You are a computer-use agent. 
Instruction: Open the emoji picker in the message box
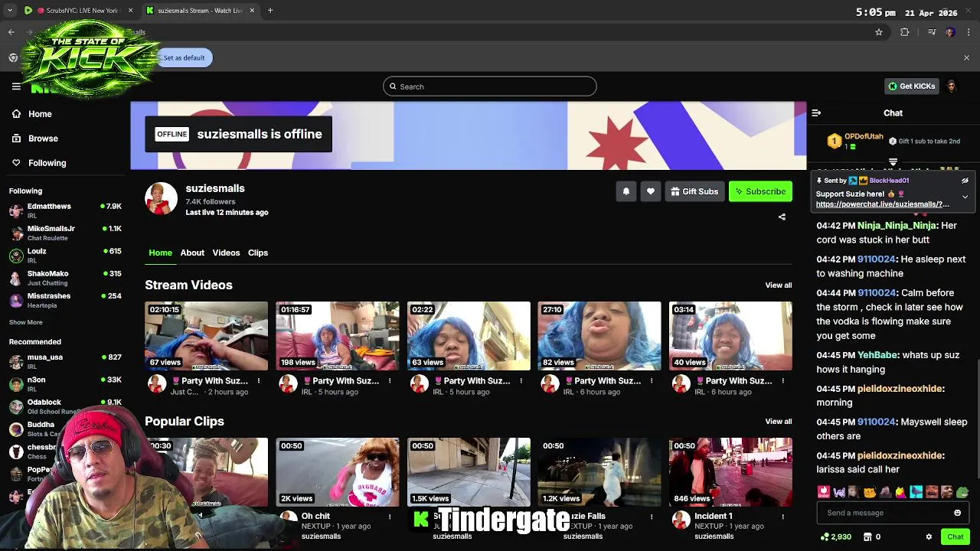[957, 513]
